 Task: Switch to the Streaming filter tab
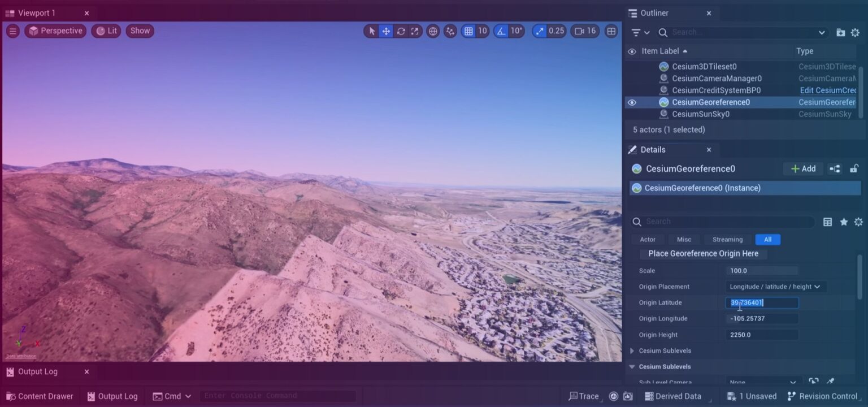pyautogui.click(x=727, y=239)
